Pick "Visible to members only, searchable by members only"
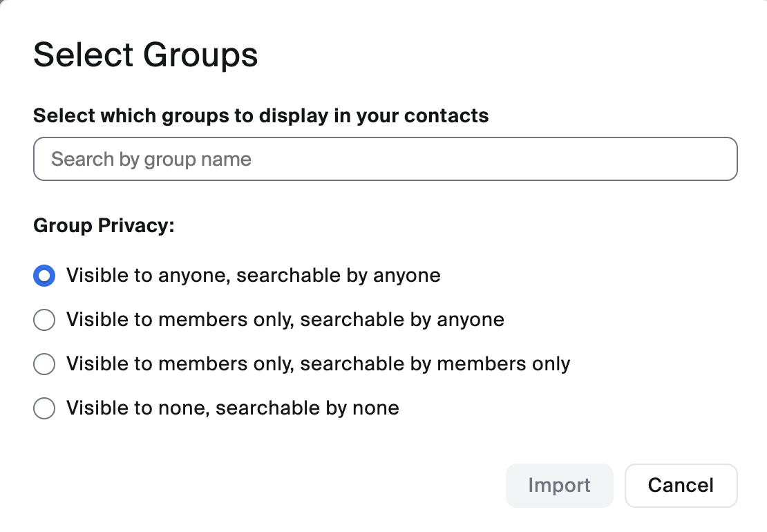 (44, 364)
